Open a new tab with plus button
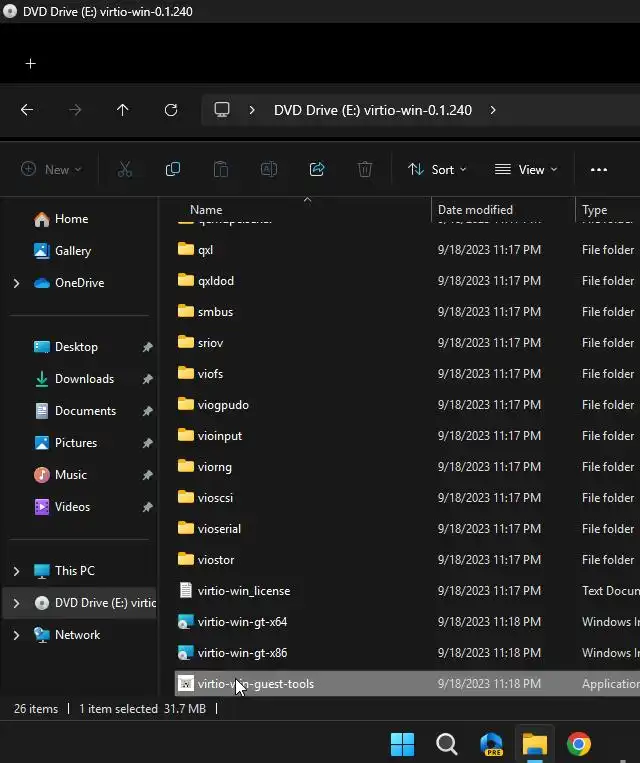Viewport: 640px width, 763px height. pyautogui.click(x=31, y=64)
